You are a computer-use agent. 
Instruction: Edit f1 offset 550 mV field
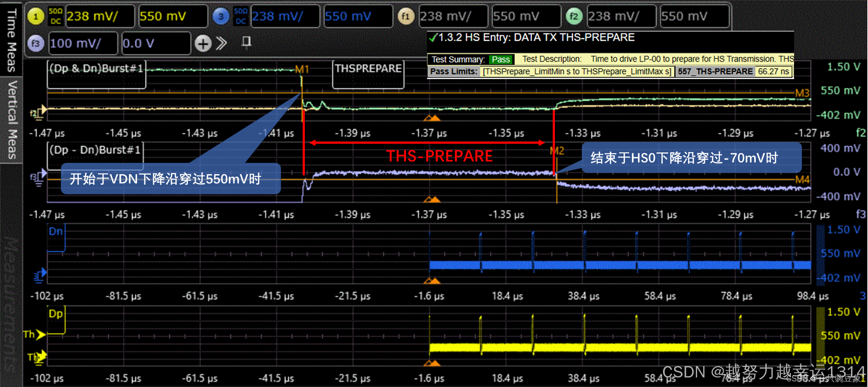point(526,17)
